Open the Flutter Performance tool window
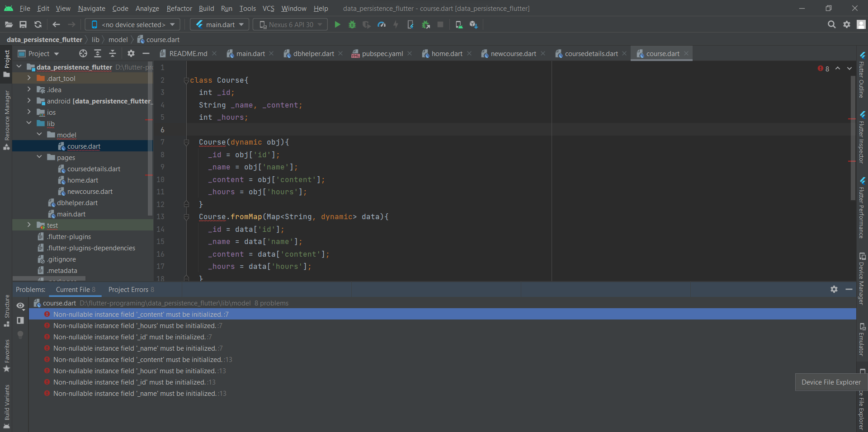Viewport: 868px width, 432px height. 862,208
